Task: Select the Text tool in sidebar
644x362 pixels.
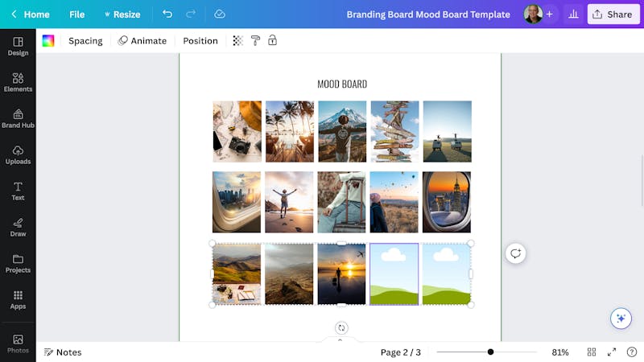Action: point(18,191)
